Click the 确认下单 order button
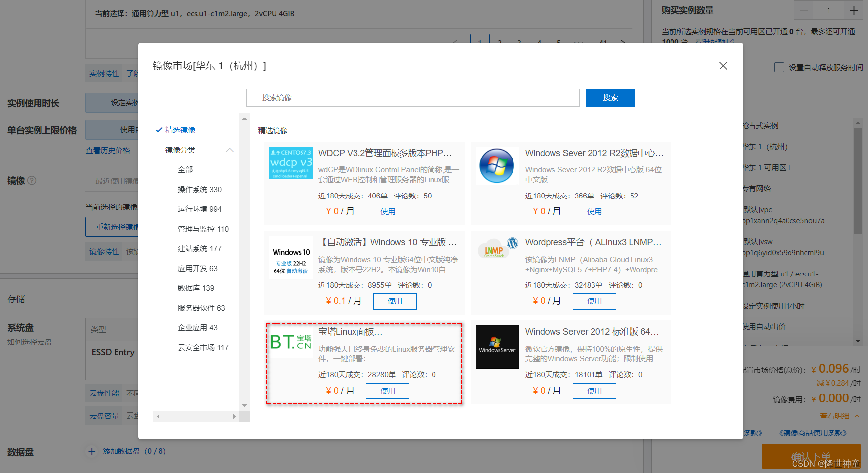The width and height of the screenshot is (868, 473). point(811,456)
